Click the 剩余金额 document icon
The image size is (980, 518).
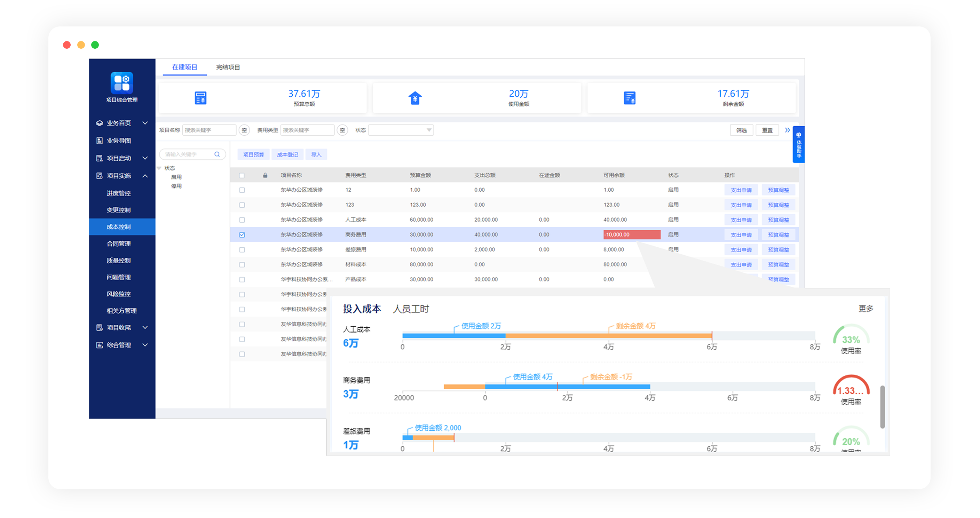[629, 98]
